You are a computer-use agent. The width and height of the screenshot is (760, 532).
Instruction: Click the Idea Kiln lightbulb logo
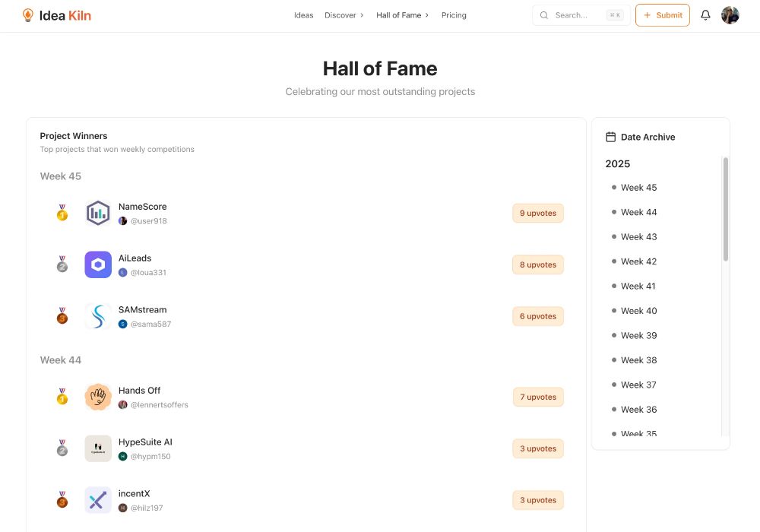[x=28, y=15]
